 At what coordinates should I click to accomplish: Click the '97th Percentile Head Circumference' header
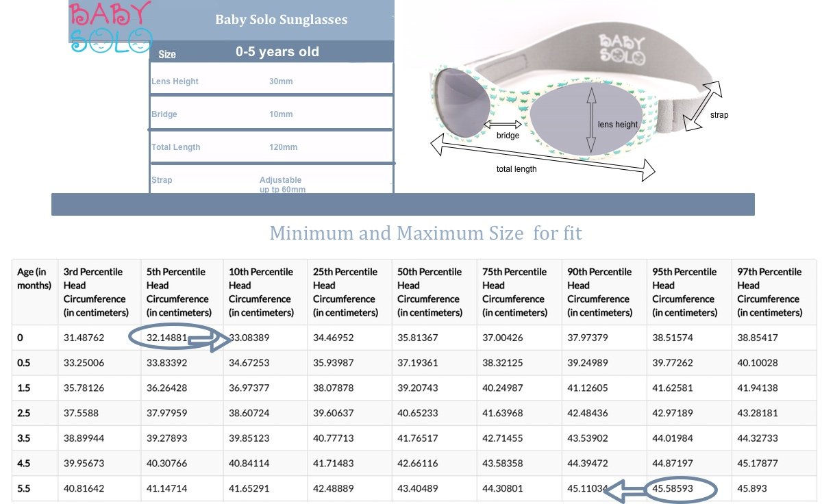[x=770, y=292]
